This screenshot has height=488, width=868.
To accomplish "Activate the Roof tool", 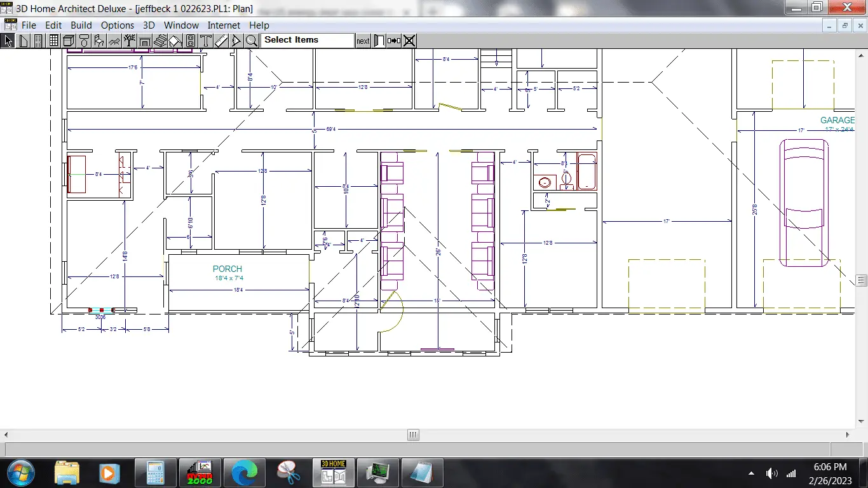I will click(x=175, y=41).
